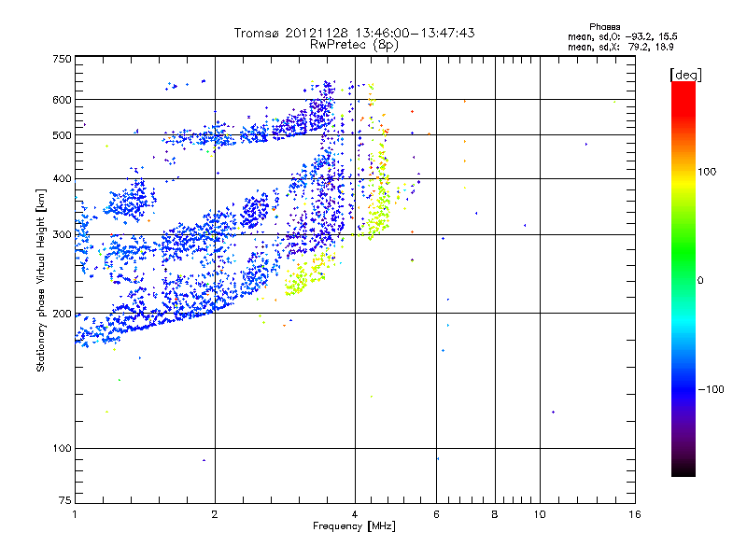Click the x-axis label "16"
The width and height of the screenshot is (747, 560).
(635, 514)
